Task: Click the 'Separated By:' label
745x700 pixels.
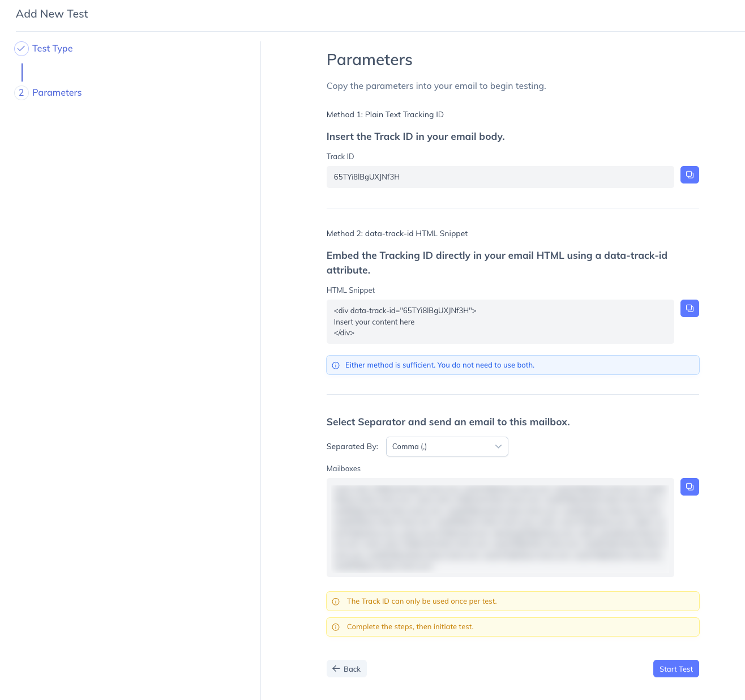Action: (x=352, y=446)
